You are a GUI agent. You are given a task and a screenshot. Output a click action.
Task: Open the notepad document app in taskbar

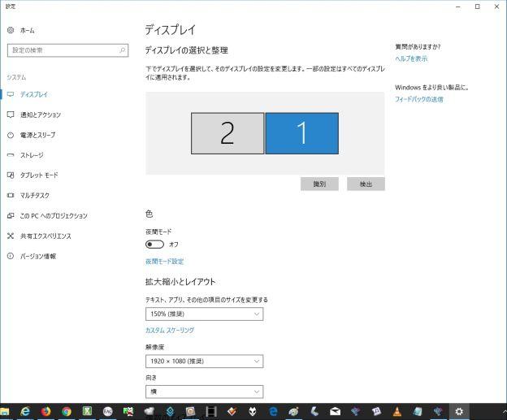[x=418, y=411]
